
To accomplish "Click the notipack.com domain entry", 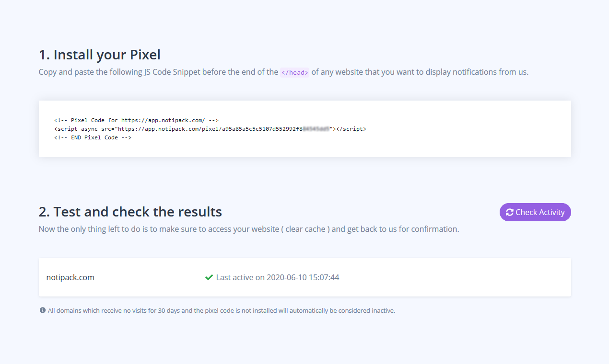I will (70, 277).
